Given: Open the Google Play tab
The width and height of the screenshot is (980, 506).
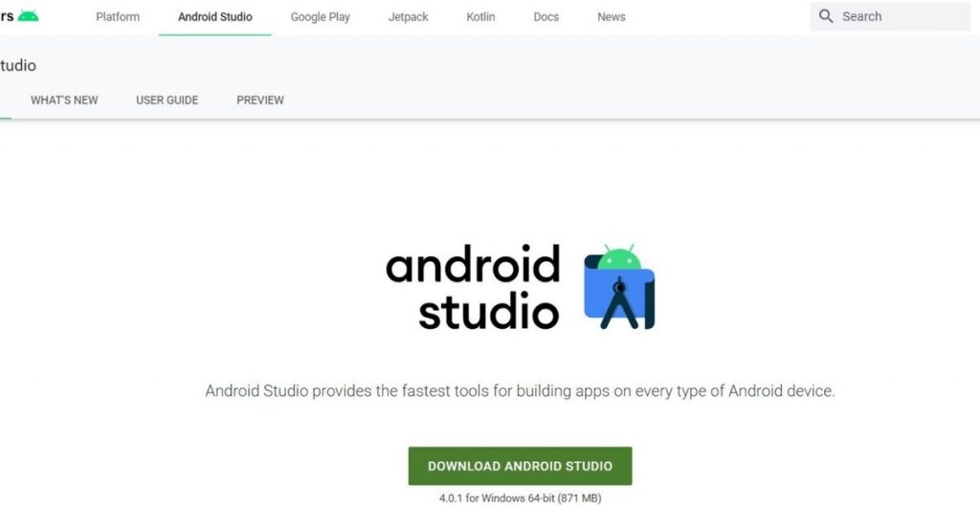Looking at the screenshot, I should click(x=320, y=17).
